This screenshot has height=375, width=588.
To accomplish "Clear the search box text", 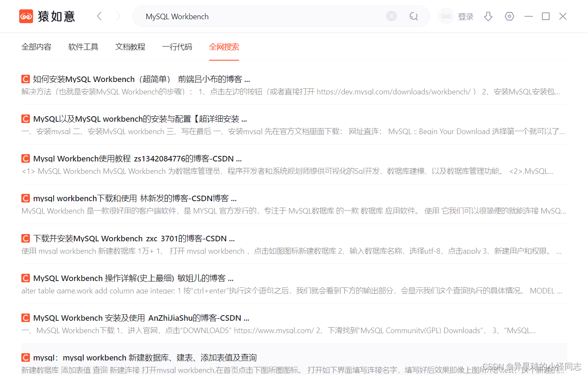I will pyautogui.click(x=391, y=16).
